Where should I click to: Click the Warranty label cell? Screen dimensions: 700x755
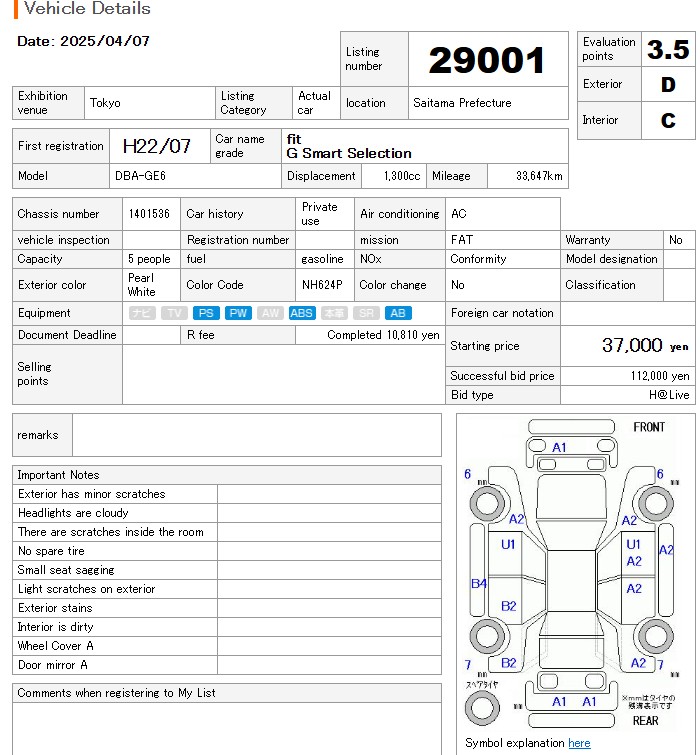[612, 240]
